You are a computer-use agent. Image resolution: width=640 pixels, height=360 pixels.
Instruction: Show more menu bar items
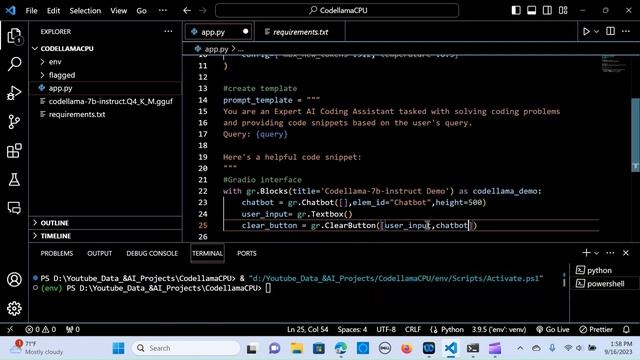pos(162,11)
